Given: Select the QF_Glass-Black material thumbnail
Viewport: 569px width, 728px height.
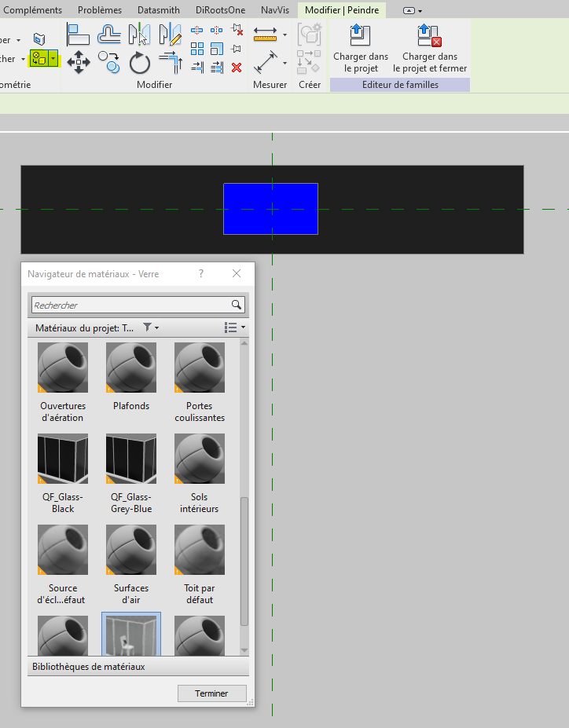Looking at the screenshot, I should tap(63, 459).
